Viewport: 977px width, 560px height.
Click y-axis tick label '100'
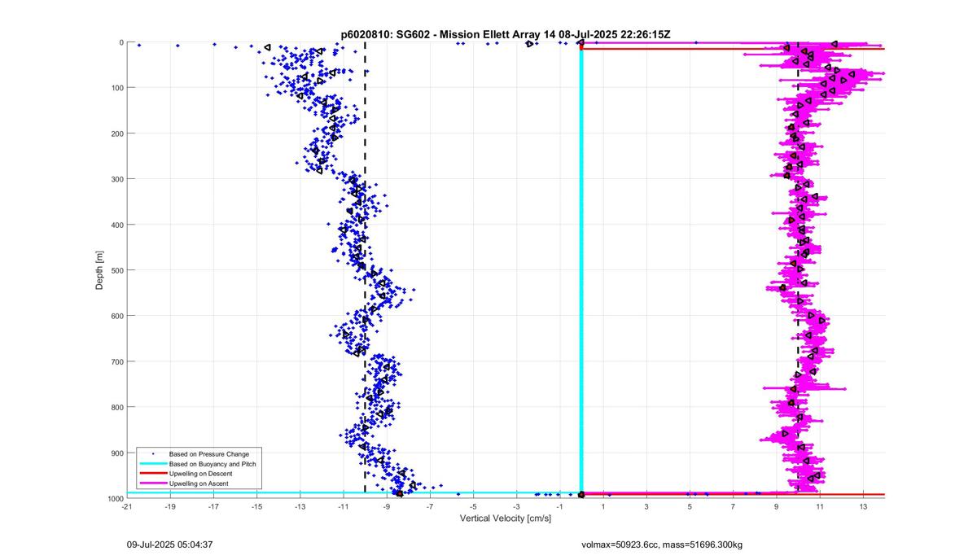(x=116, y=88)
